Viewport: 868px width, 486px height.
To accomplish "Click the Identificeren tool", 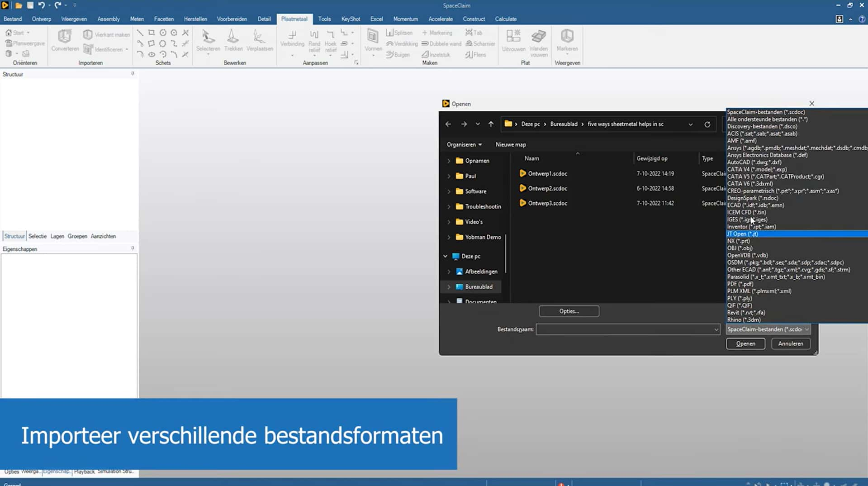I will click(x=106, y=49).
